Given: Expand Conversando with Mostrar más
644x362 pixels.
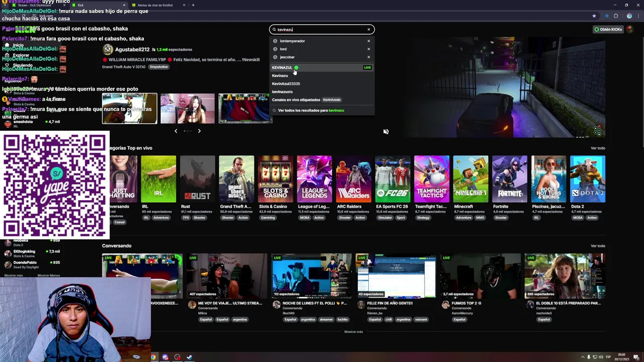Looking at the screenshot, I should [x=353, y=332].
